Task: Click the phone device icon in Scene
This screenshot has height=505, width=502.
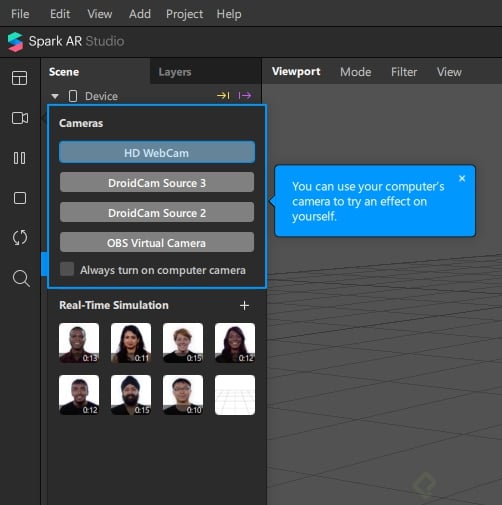Action: pos(73,96)
